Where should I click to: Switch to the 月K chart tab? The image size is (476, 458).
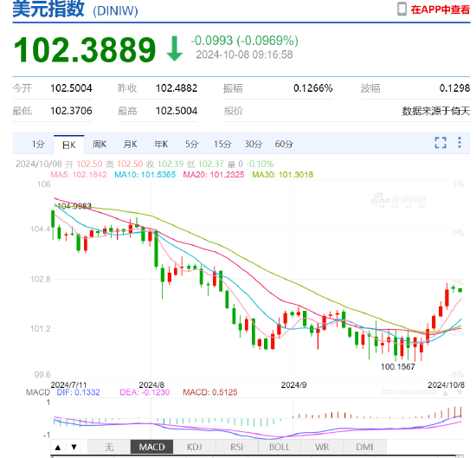(x=130, y=144)
